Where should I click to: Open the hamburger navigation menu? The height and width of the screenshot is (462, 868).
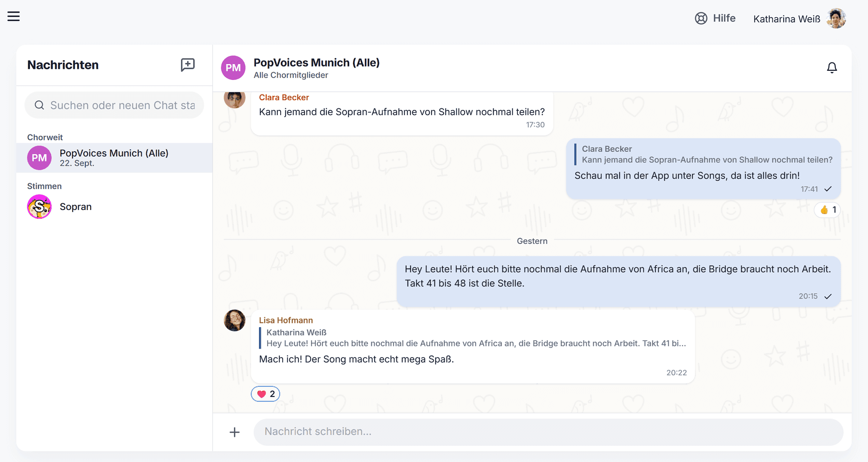click(x=14, y=16)
